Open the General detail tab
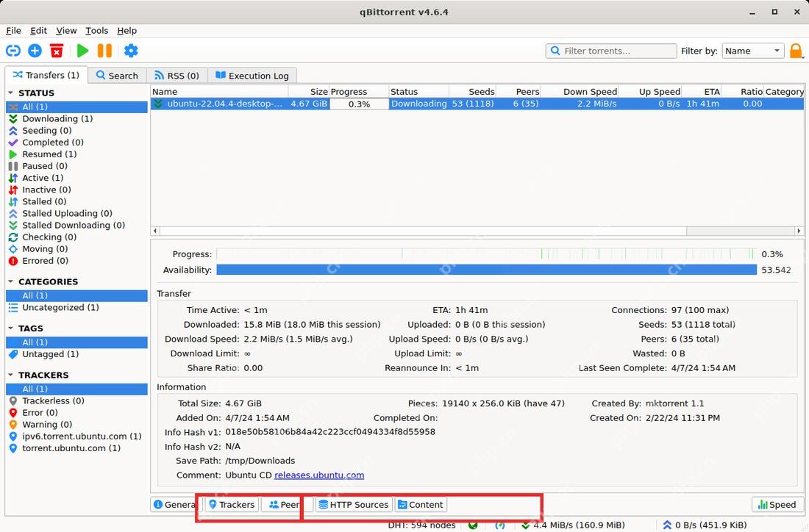Viewport: 809px width, 532px height. pyautogui.click(x=174, y=505)
